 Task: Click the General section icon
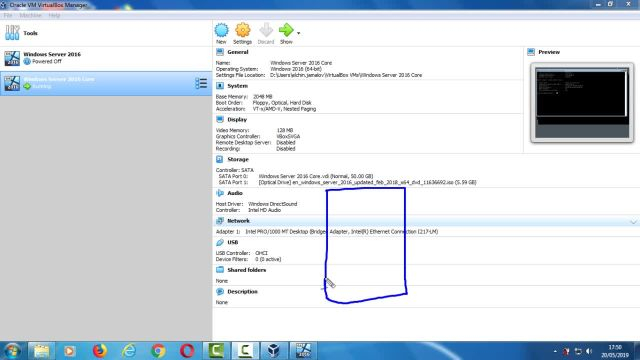[220, 52]
